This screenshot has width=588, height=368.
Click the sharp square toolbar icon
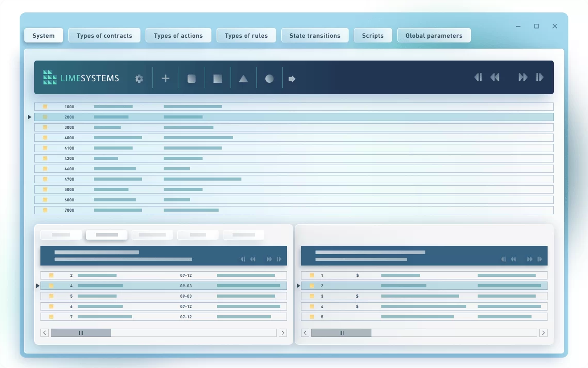point(218,79)
